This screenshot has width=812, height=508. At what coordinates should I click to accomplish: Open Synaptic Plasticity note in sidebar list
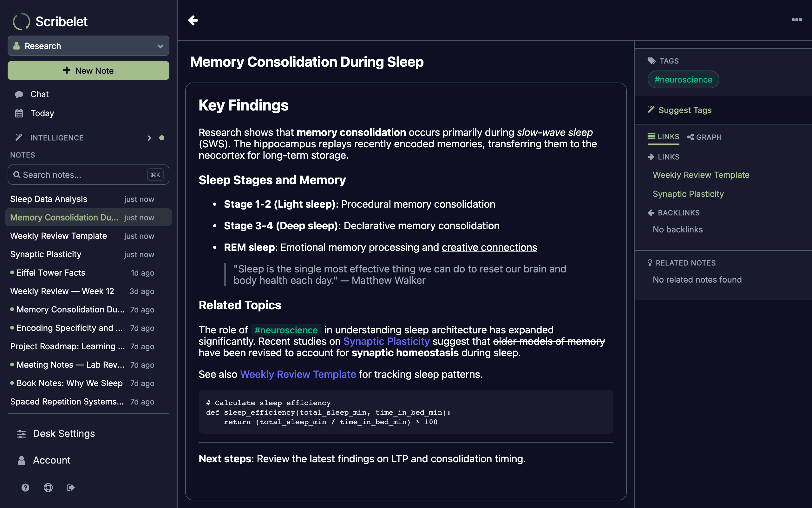tap(88, 254)
